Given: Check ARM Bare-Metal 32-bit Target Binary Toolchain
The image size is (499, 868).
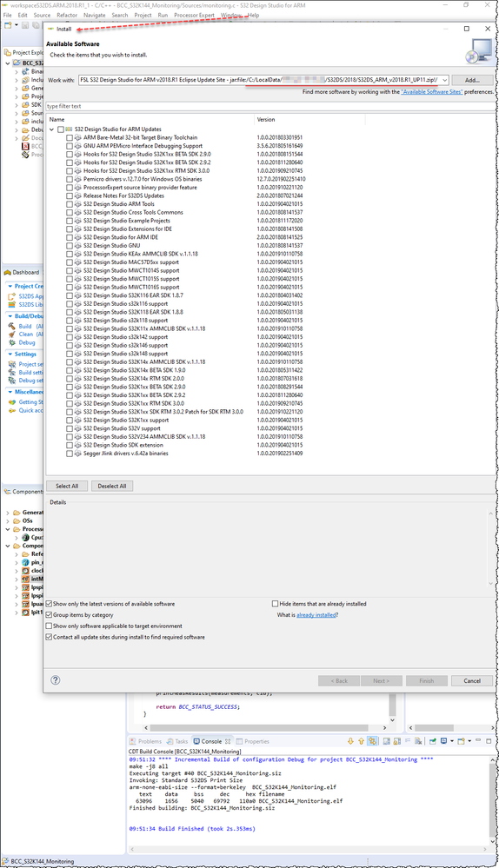Looking at the screenshot, I should [70, 138].
